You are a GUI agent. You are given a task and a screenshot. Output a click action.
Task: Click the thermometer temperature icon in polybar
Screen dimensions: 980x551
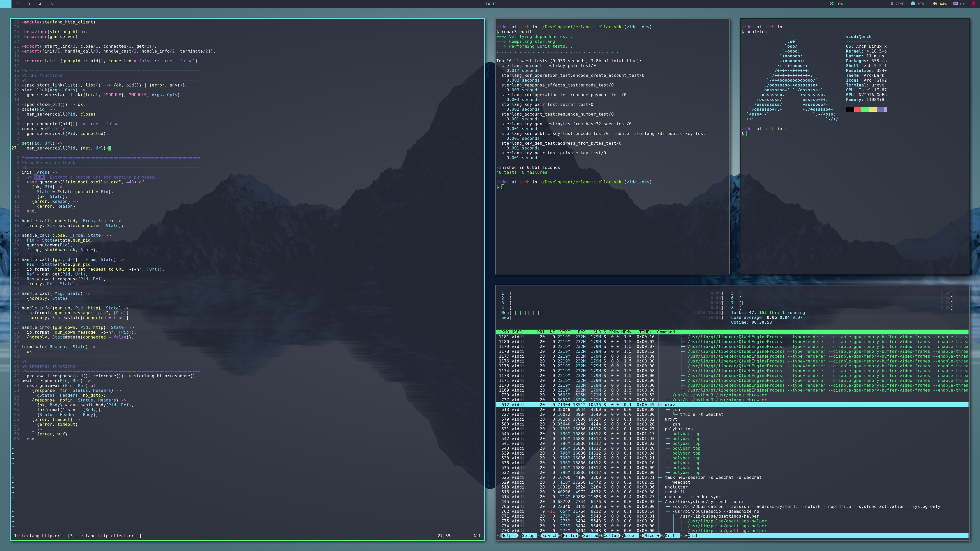(x=891, y=4)
